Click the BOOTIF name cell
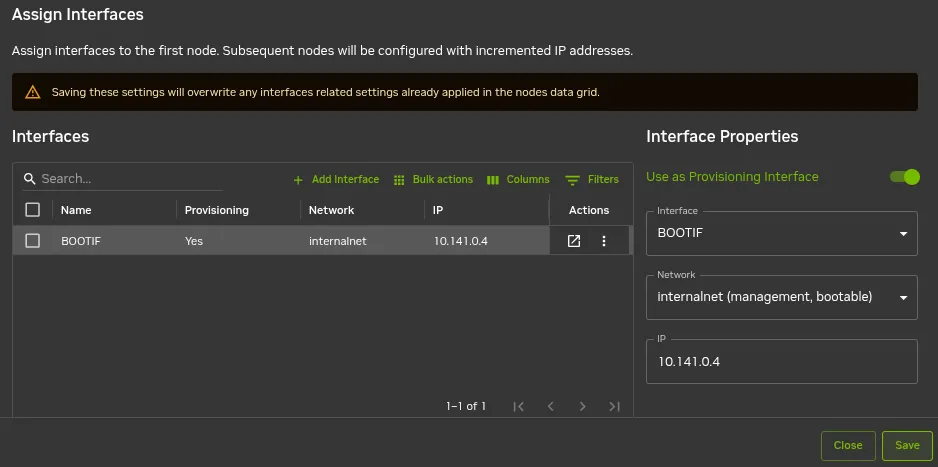This screenshot has height=467, width=938. click(x=81, y=241)
